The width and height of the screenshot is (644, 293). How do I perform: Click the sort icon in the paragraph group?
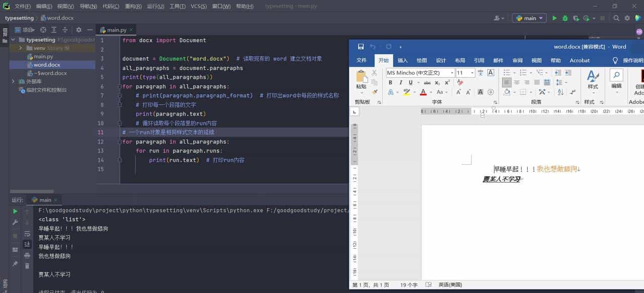pos(559,92)
